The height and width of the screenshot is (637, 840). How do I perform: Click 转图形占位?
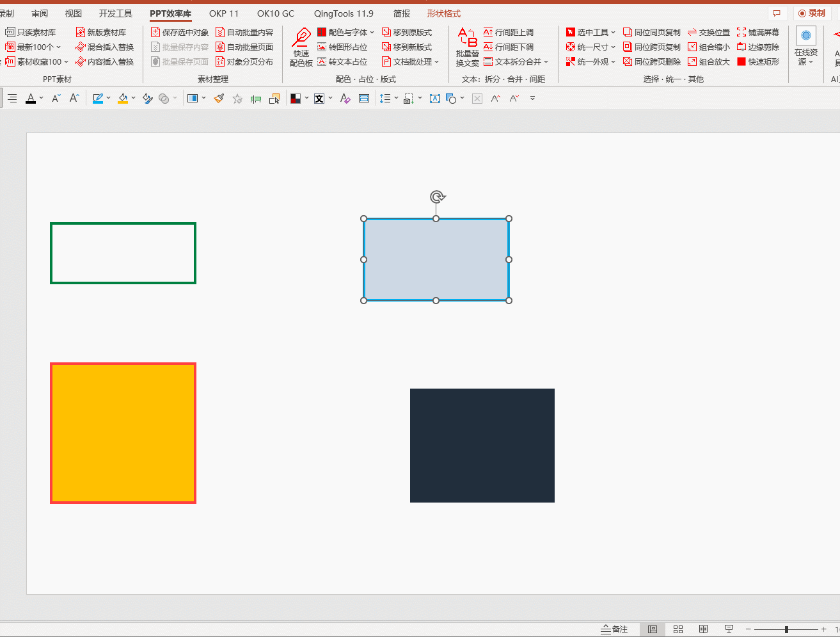click(x=342, y=47)
